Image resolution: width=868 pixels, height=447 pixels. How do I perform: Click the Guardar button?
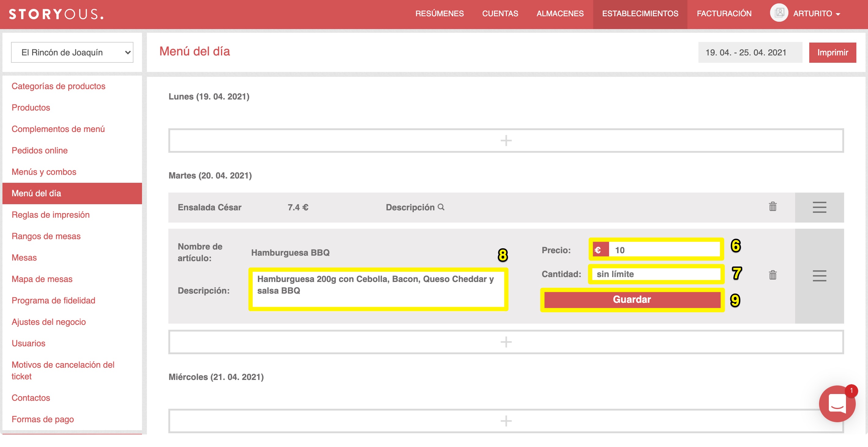[x=632, y=299]
